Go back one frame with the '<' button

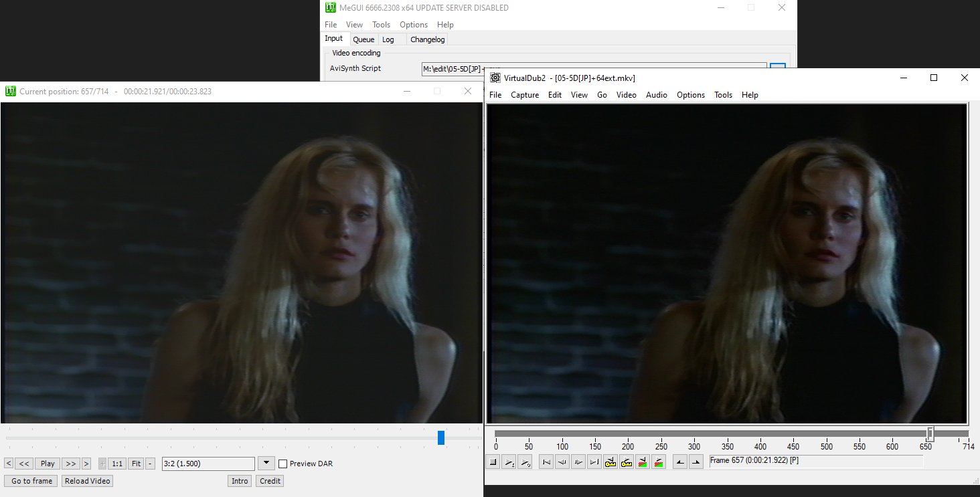[9, 464]
